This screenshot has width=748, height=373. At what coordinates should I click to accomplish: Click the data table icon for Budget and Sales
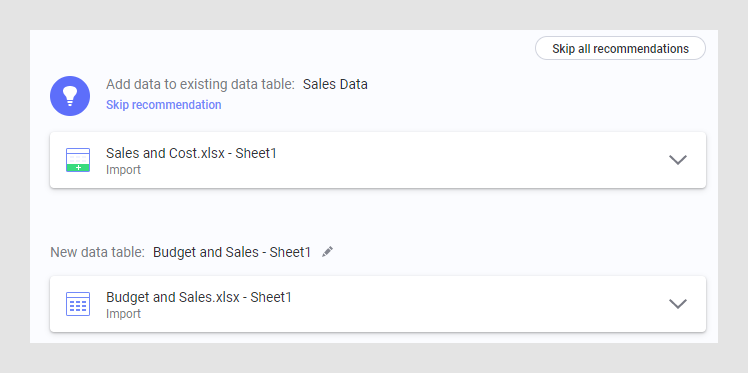pos(78,304)
